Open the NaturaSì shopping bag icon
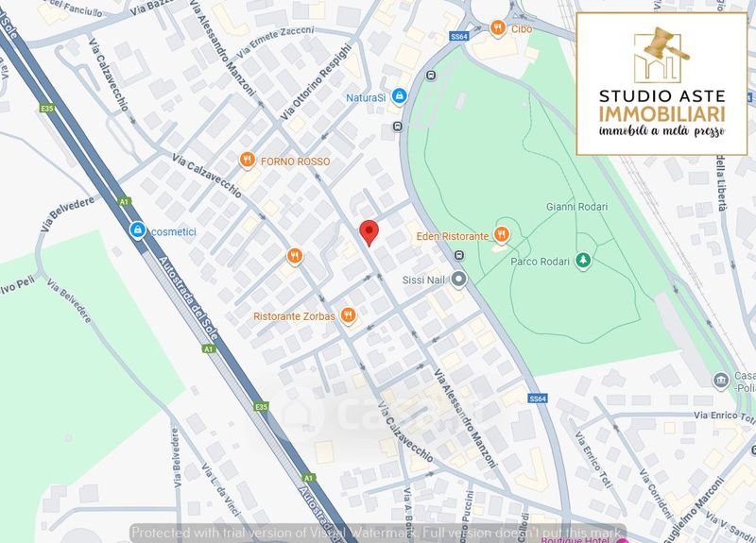Viewport: 756px width, 543px height. [400, 96]
